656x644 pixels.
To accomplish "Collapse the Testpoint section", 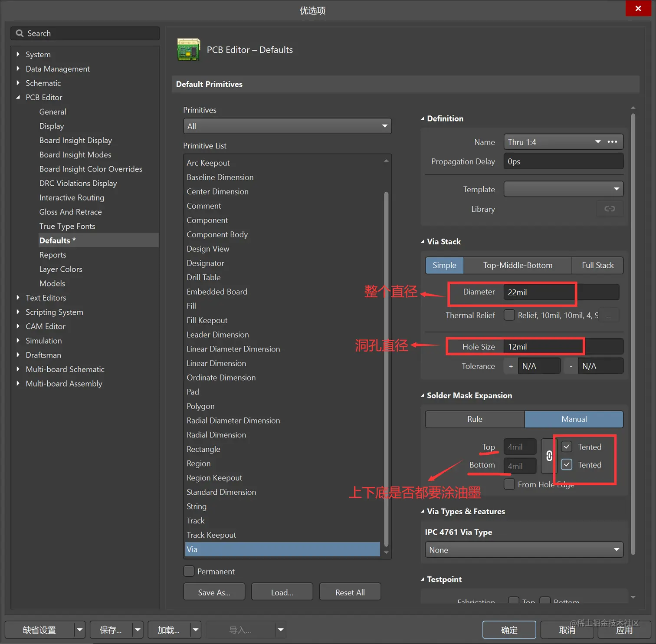I will tap(423, 579).
